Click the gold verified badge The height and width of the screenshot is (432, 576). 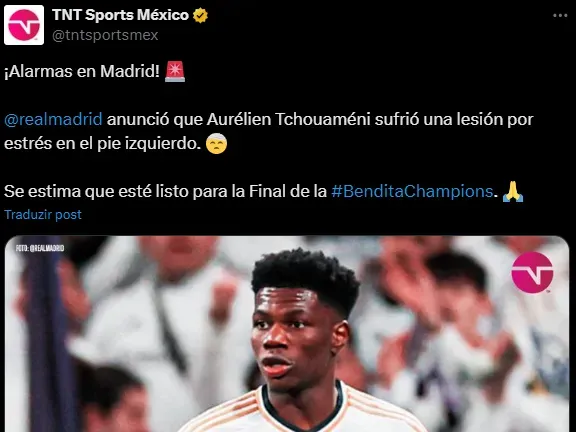tap(200, 15)
